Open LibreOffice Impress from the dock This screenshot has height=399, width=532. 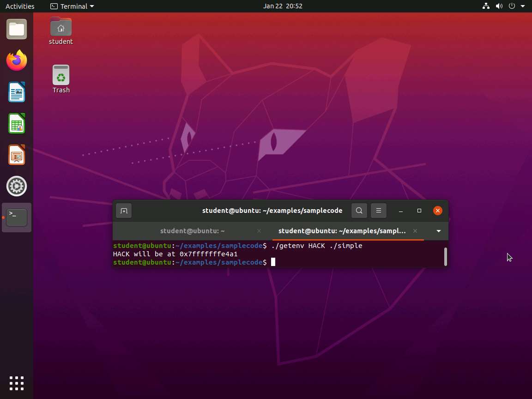[x=17, y=155]
